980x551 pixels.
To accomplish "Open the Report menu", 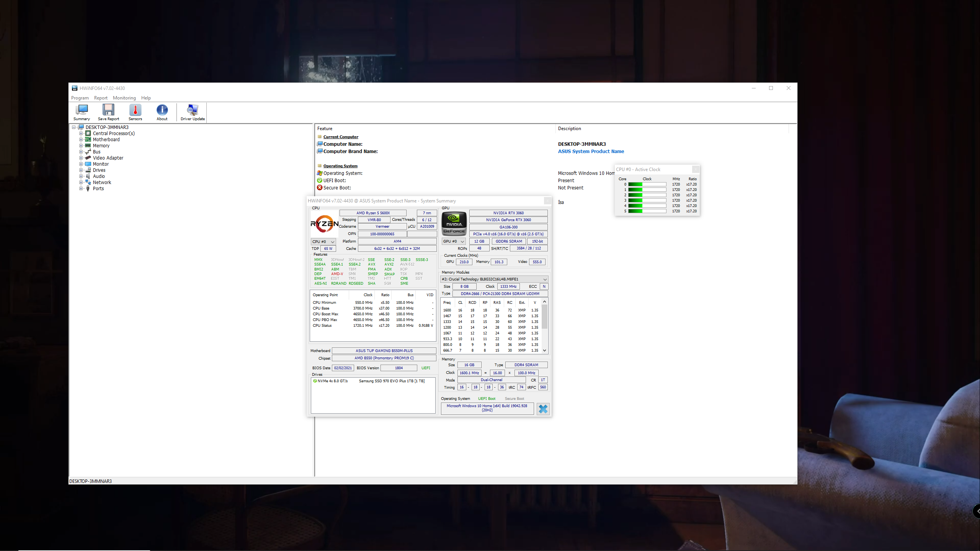I will (x=101, y=98).
